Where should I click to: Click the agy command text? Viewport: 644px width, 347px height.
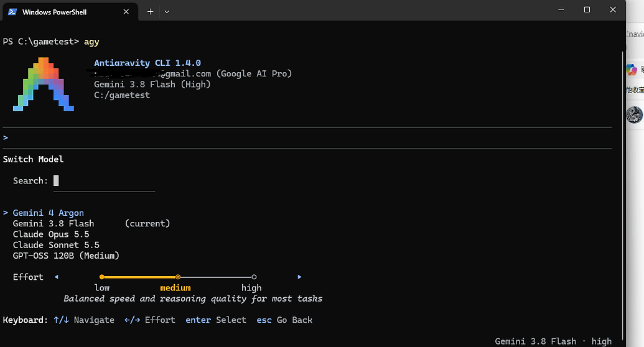coord(91,42)
